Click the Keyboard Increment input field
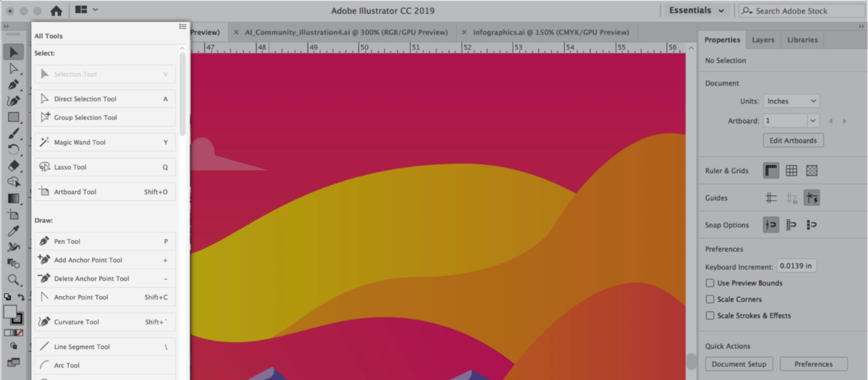Viewport: 868px width, 380px height. (796, 266)
